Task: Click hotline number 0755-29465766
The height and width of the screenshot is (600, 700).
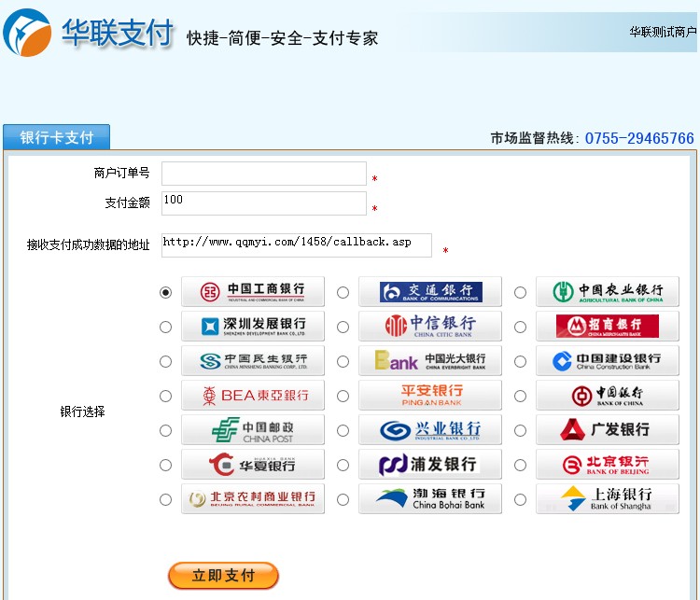Action: click(x=639, y=138)
